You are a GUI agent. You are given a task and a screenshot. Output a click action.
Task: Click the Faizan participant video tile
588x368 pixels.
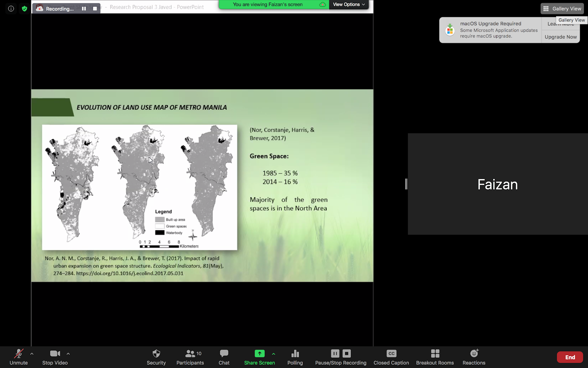pyautogui.click(x=498, y=184)
